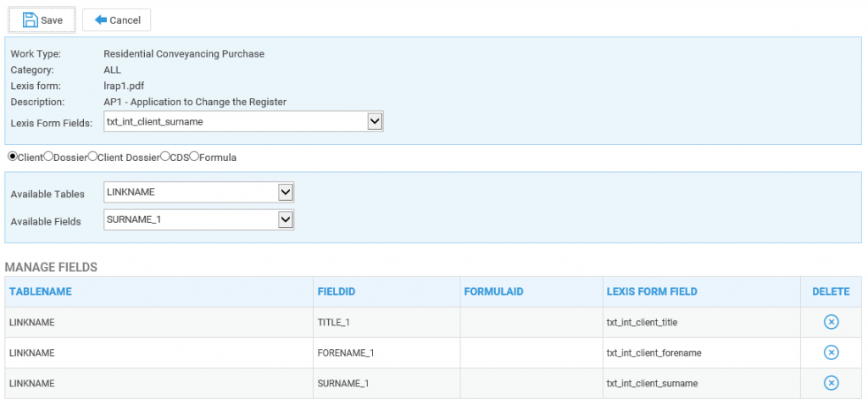Click the Save floppy disk icon
This screenshot has width=868, height=405.
(30, 20)
